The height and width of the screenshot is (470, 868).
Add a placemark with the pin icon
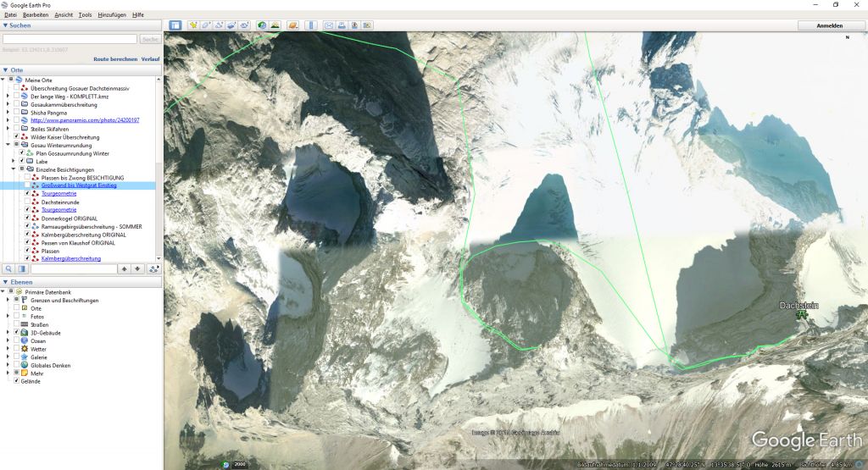pos(193,25)
